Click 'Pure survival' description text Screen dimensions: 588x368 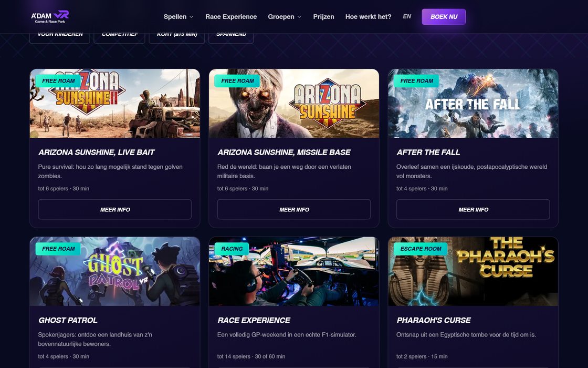click(x=110, y=171)
